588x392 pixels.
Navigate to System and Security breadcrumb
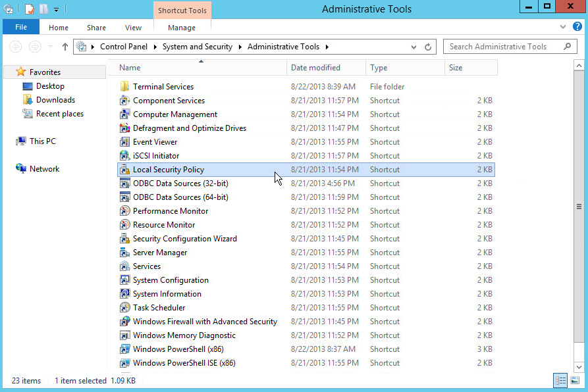click(x=197, y=47)
